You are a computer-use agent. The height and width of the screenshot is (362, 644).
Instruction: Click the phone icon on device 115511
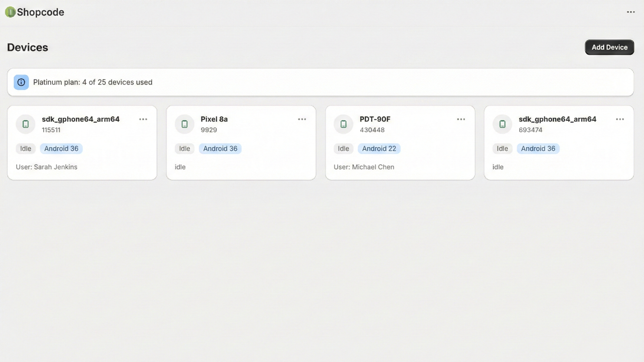click(25, 124)
